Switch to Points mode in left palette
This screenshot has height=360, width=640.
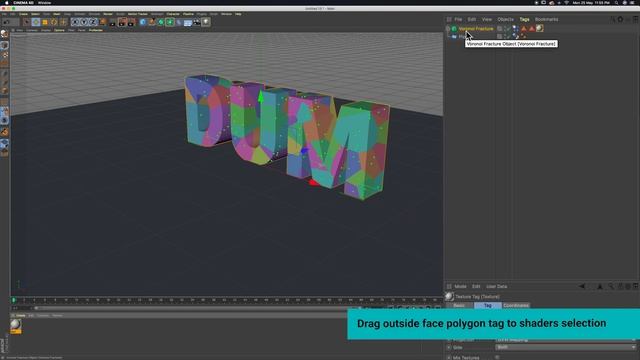click(4, 74)
